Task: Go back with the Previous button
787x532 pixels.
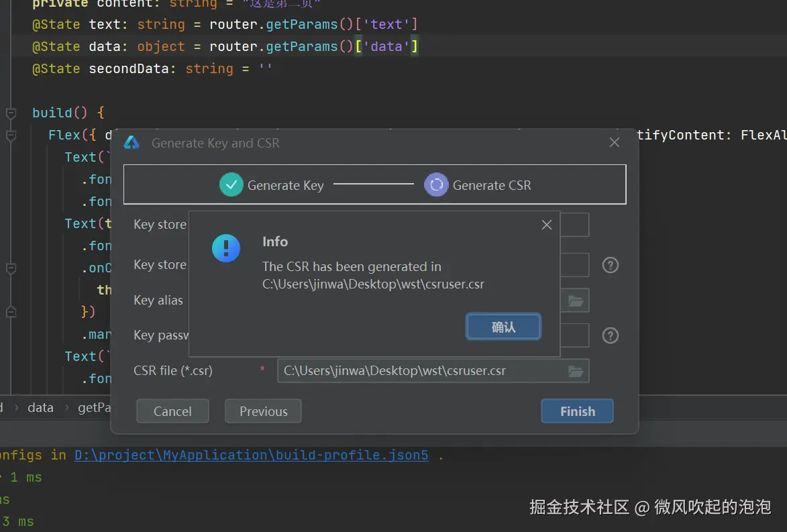Action: pos(263,411)
